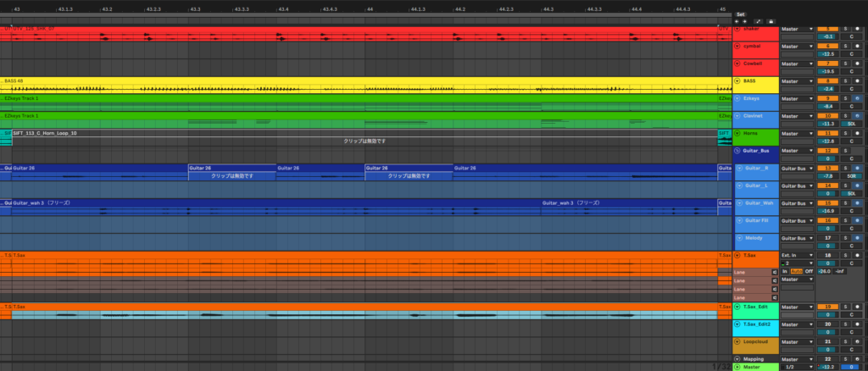Set T.Sax monitoring to Auto
Screen dimensions: 868x371
pyautogui.click(x=797, y=272)
